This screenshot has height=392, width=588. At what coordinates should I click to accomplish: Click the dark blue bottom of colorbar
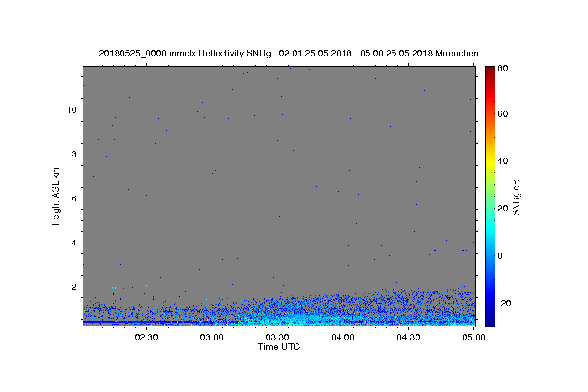(x=490, y=322)
